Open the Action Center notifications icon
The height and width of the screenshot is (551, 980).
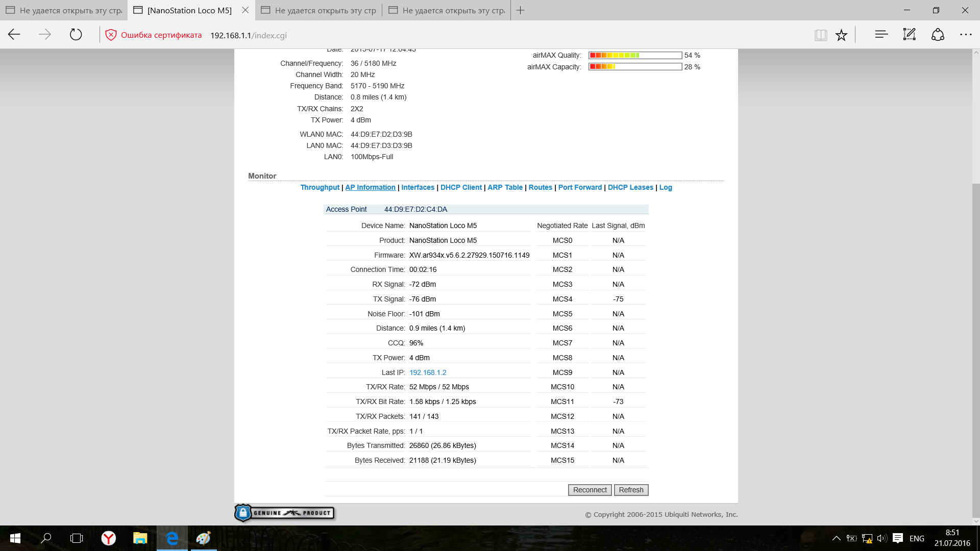pyautogui.click(x=898, y=538)
